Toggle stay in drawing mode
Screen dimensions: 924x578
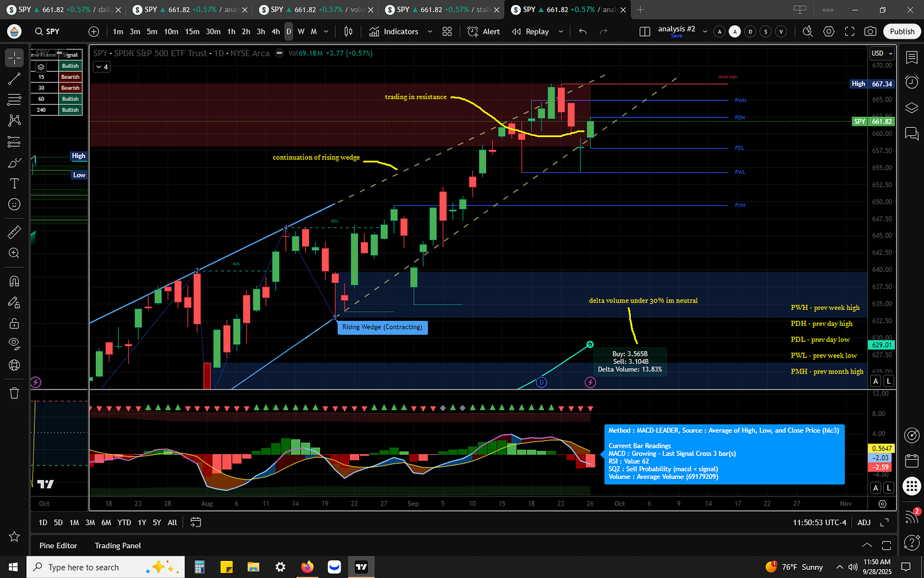15,302
